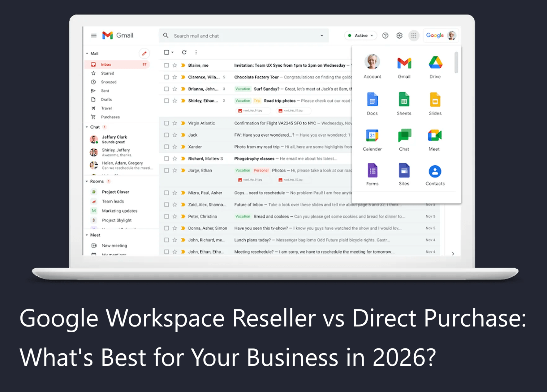Collapse the Meet section
The image size is (547, 392).
coord(87,235)
